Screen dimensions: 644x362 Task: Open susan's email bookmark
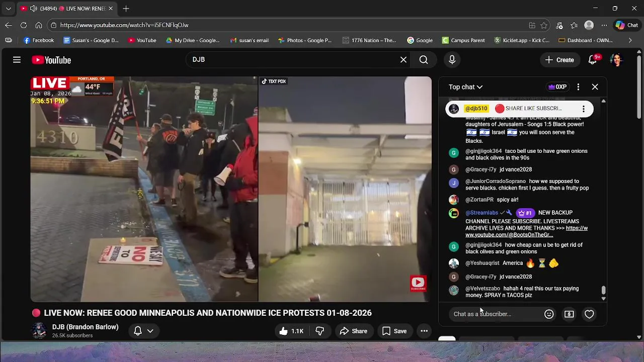(x=249, y=40)
